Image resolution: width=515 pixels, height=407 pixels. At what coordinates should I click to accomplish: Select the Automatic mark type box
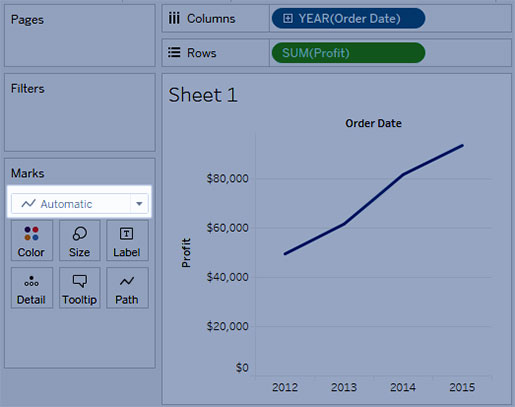click(x=80, y=203)
